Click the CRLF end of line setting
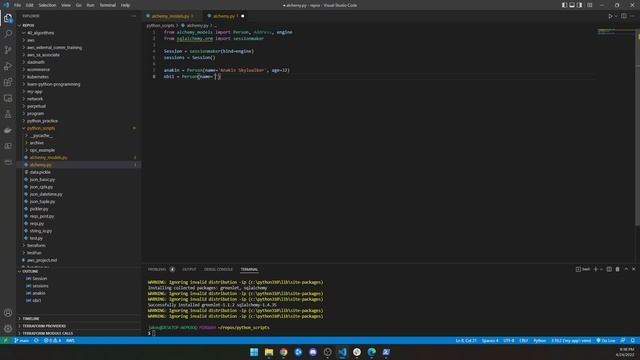This screenshot has height=360, width=640. [x=524, y=340]
